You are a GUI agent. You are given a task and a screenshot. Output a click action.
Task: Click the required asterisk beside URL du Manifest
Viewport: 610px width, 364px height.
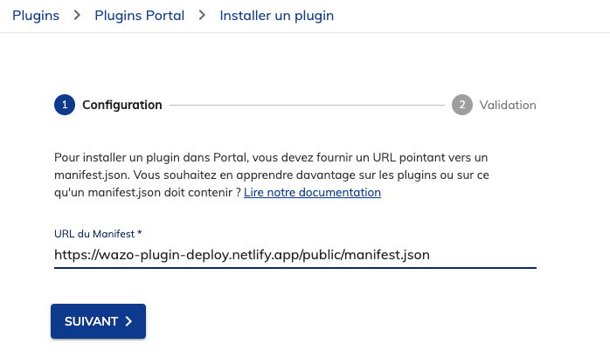click(x=139, y=233)
